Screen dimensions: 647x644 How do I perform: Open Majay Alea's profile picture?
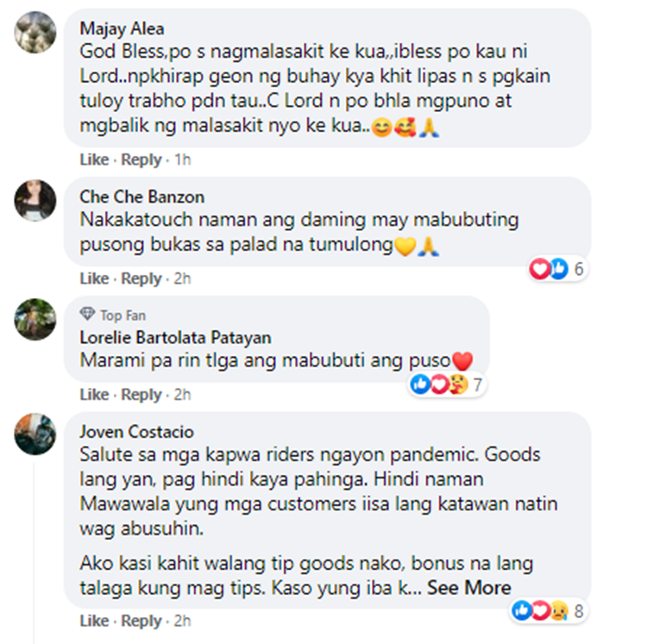pos(35,32)
